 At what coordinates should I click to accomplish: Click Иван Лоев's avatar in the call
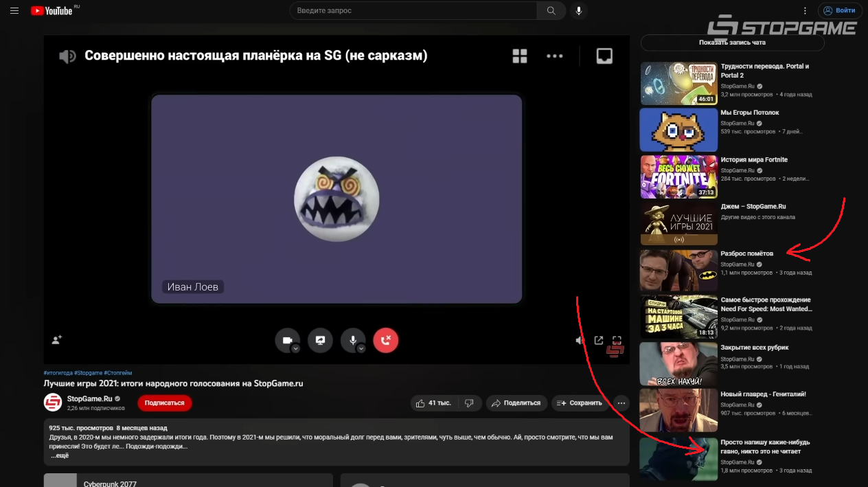click(x=336, y=199)
